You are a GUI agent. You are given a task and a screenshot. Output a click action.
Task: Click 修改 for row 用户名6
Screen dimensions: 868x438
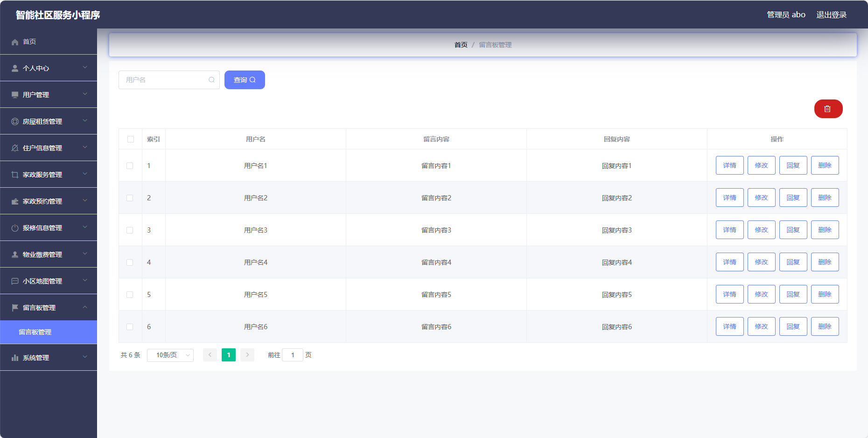pos(762,326)
